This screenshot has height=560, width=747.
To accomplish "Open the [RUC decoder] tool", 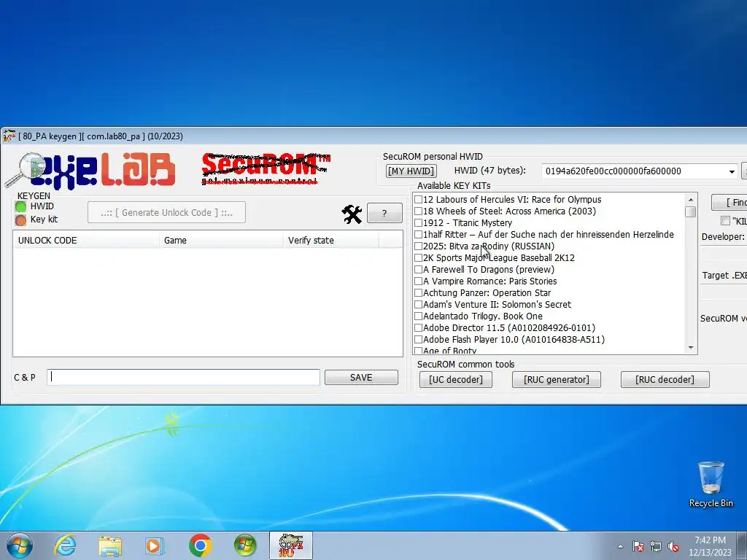I will click(665, 379).
